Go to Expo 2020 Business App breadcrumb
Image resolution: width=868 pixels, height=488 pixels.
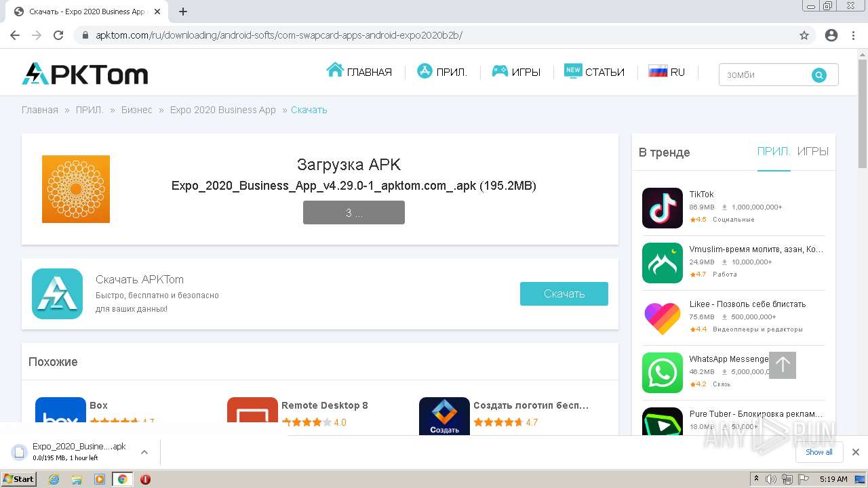pyautogui.click(x=223, y=110)
